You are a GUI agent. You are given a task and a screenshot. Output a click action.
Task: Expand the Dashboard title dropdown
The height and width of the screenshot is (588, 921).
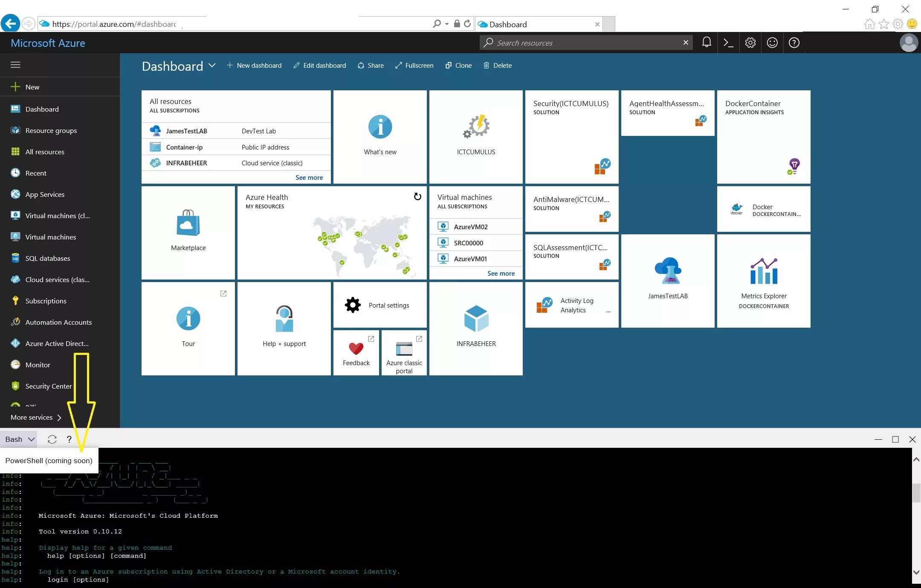pyautogui.click(x=212, y=66)
